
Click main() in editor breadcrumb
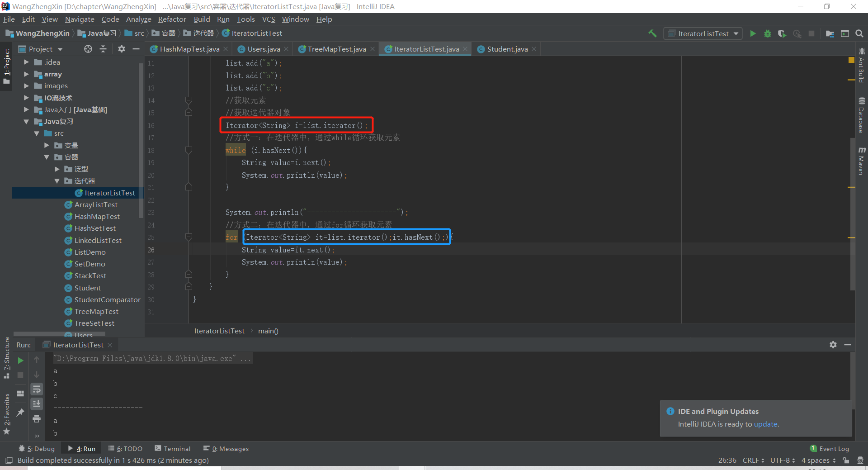268,331
